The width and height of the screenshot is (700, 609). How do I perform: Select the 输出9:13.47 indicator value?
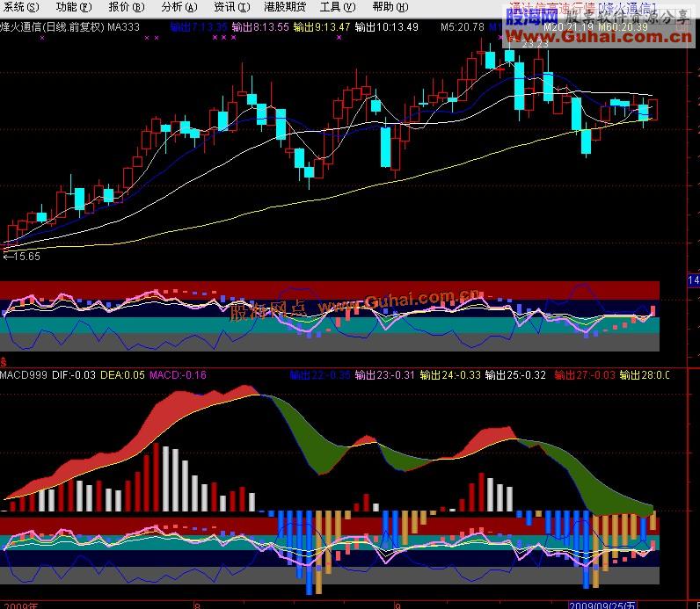(x=322, y=27)
